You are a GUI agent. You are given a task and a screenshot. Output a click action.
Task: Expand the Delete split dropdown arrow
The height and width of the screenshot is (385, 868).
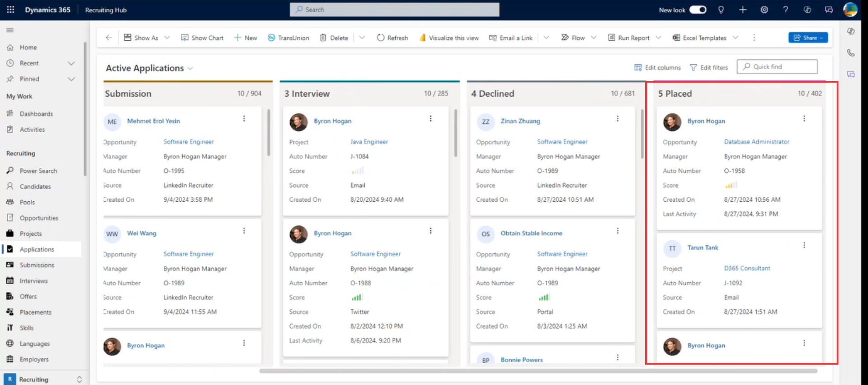point(362,38)
